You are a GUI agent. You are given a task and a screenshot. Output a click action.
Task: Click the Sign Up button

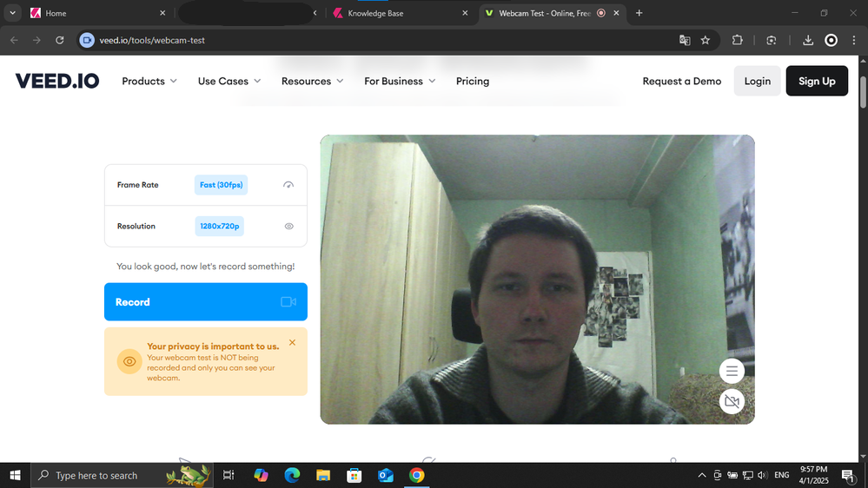coord(817,81)
